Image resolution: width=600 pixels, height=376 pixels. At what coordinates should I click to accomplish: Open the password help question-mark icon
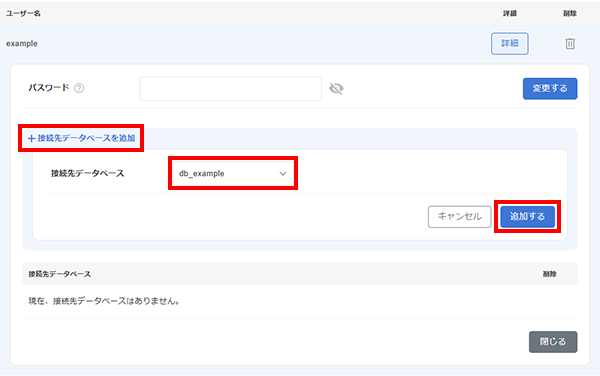coord(79,88)
